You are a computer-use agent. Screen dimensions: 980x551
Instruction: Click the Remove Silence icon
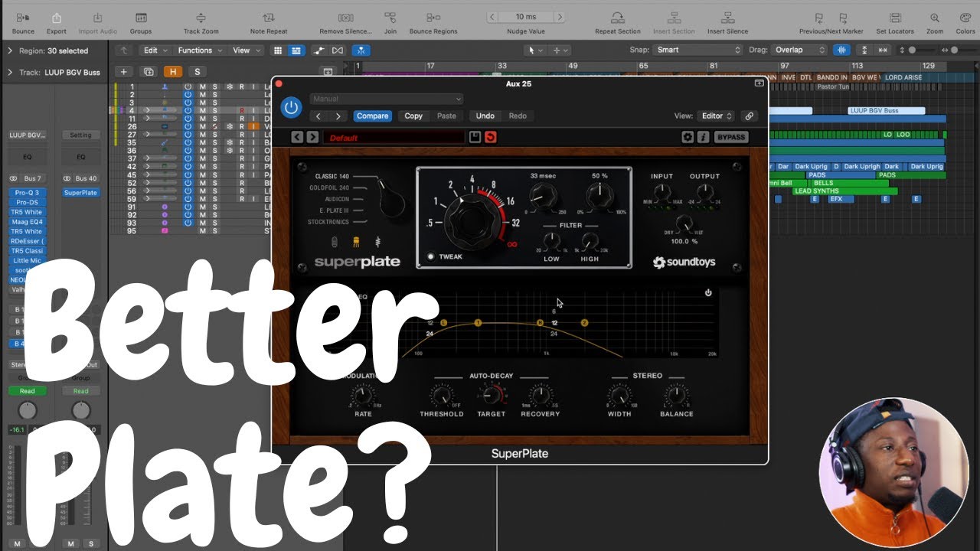(x=346, y=18)
